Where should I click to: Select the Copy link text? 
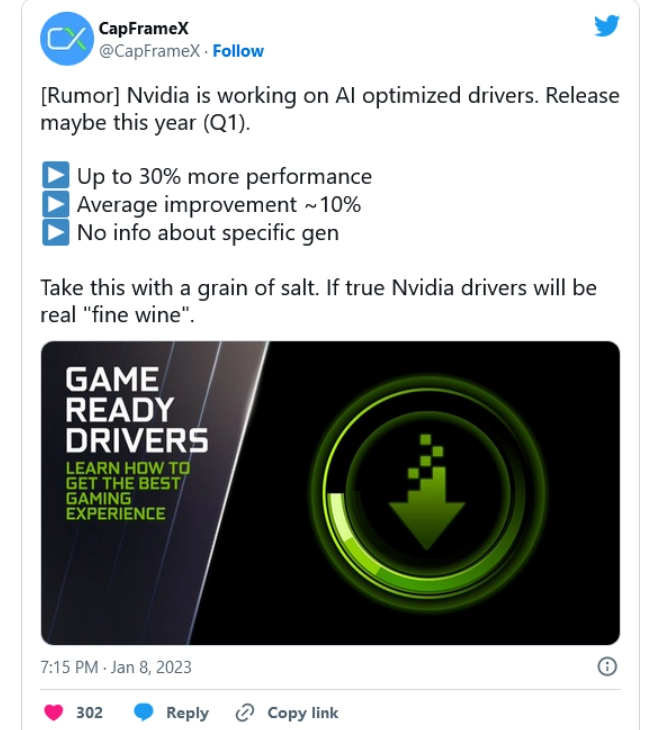pos(303,713)
